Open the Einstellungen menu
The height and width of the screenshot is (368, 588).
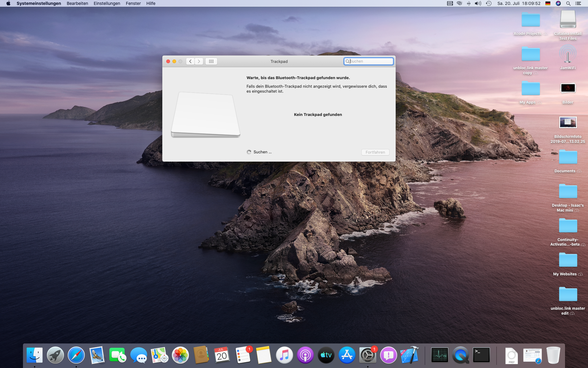click(x=107, y=3)
